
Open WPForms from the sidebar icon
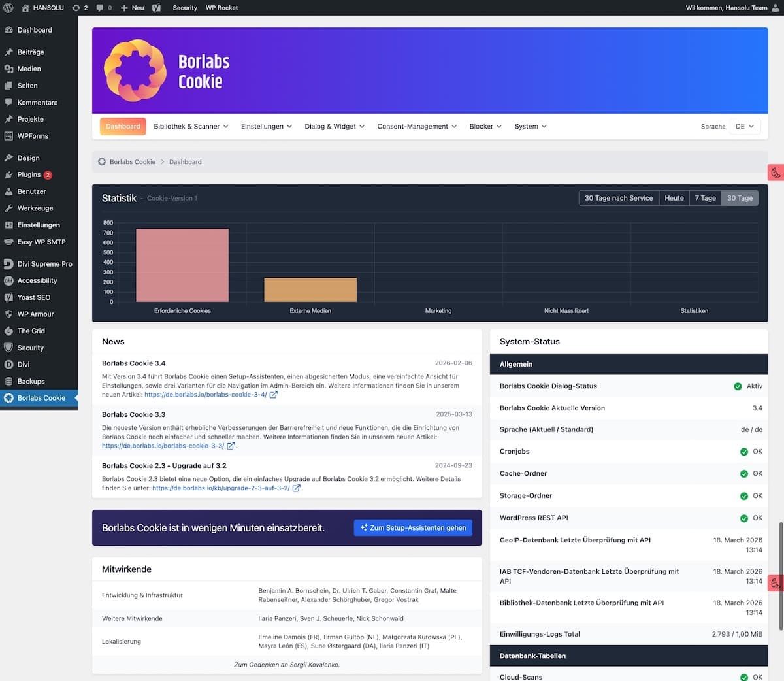click(x=10, y=135)
